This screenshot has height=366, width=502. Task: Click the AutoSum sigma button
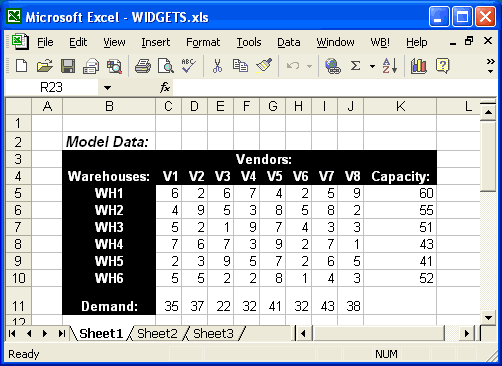point(356,66)
